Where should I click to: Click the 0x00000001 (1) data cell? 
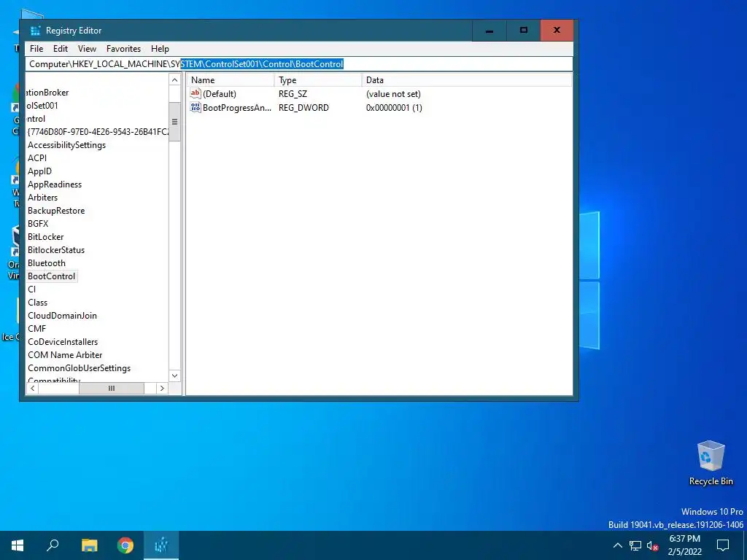pyautogui.click(x=393, y=108)
